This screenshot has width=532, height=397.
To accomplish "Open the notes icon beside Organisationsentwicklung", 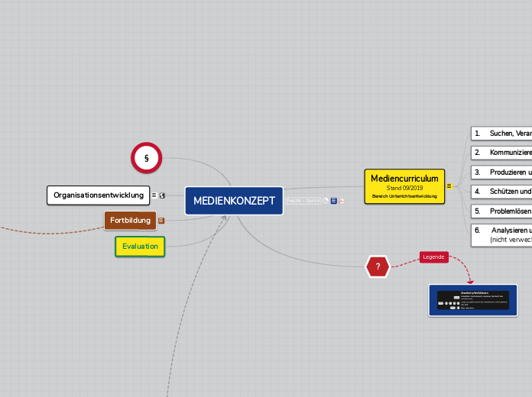I will [154, 195].
